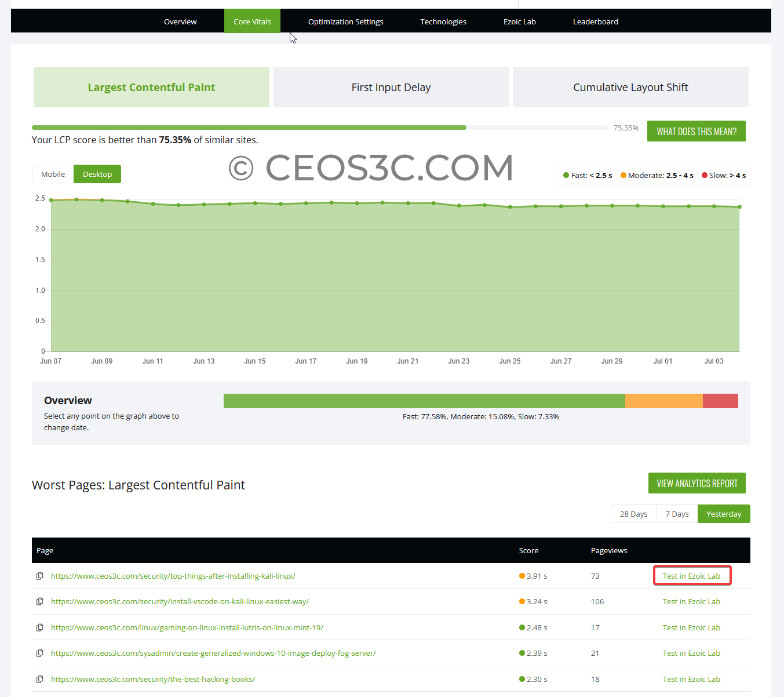Test the install-vscode page in Ezoic Lab

(692, 601)
